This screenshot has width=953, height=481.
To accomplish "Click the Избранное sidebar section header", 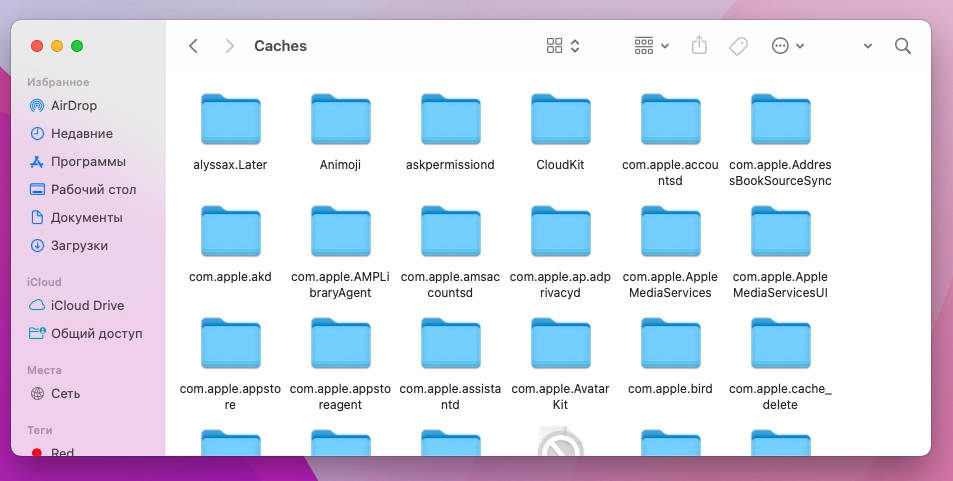I will click(58, 82).
